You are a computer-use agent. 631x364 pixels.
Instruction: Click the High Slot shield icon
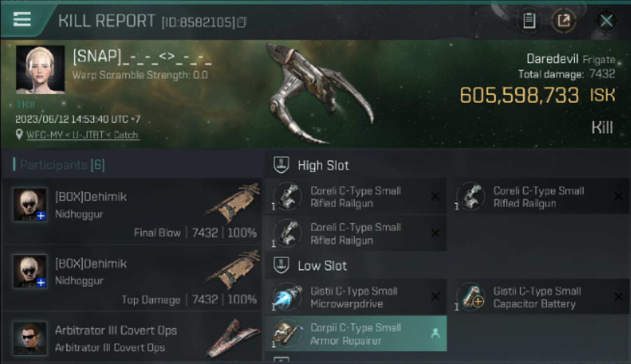282,165
